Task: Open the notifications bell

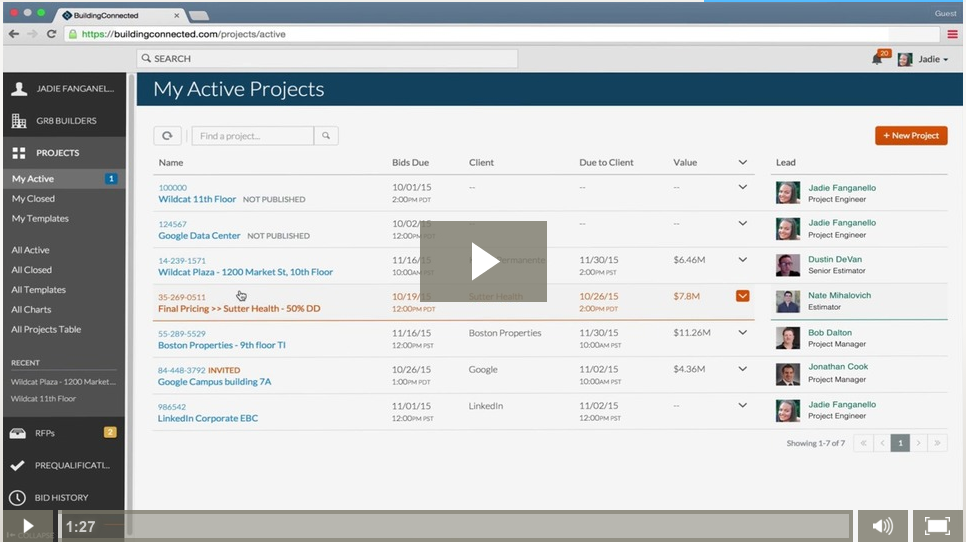Action: pyautogui.click(x=877, y=59)
